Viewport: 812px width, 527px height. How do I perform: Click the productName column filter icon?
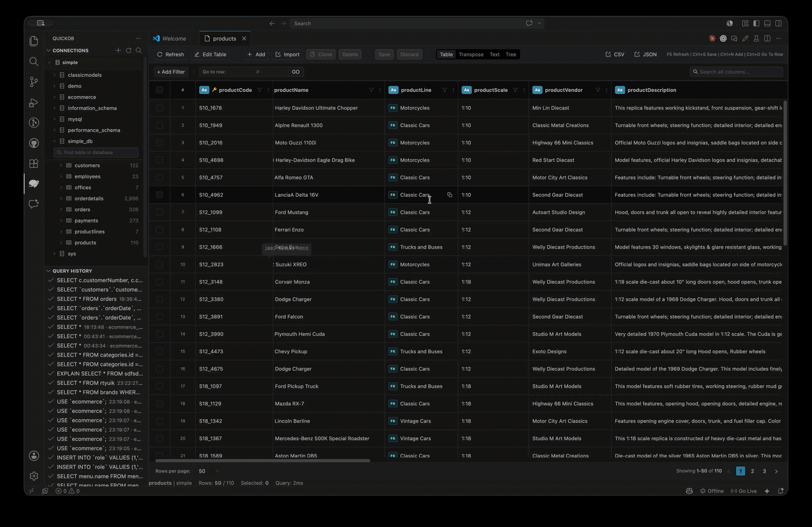point(371,90)
